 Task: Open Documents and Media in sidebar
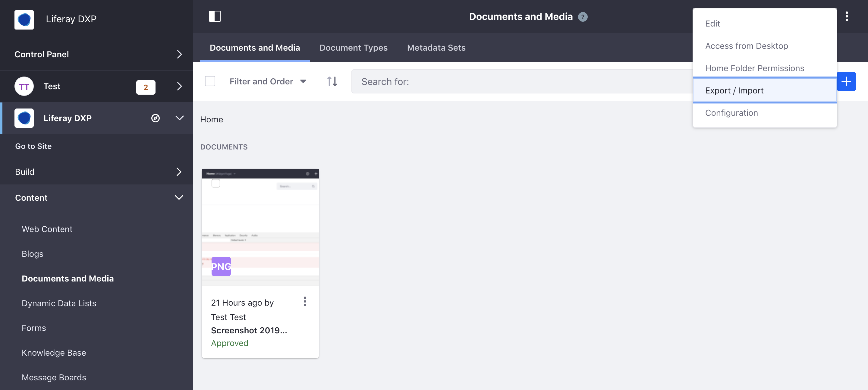68,278
